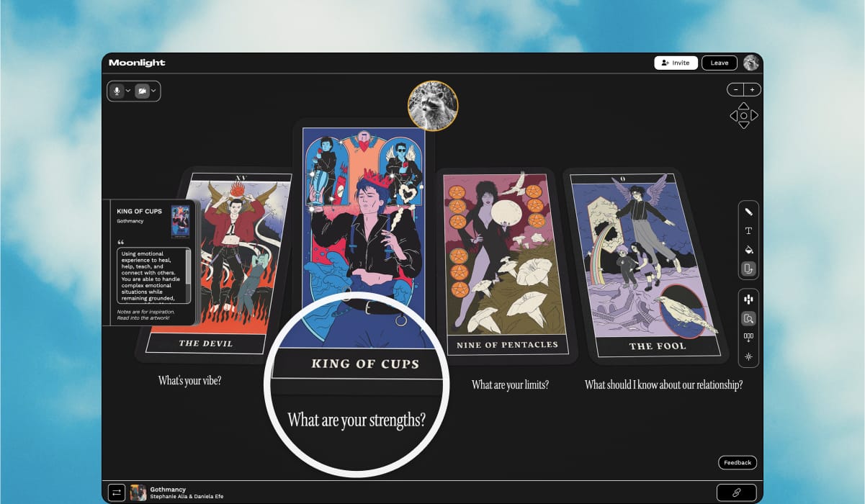Click the copy link chain button
This screenshot has width=865, height=504.
pos(737,492)
